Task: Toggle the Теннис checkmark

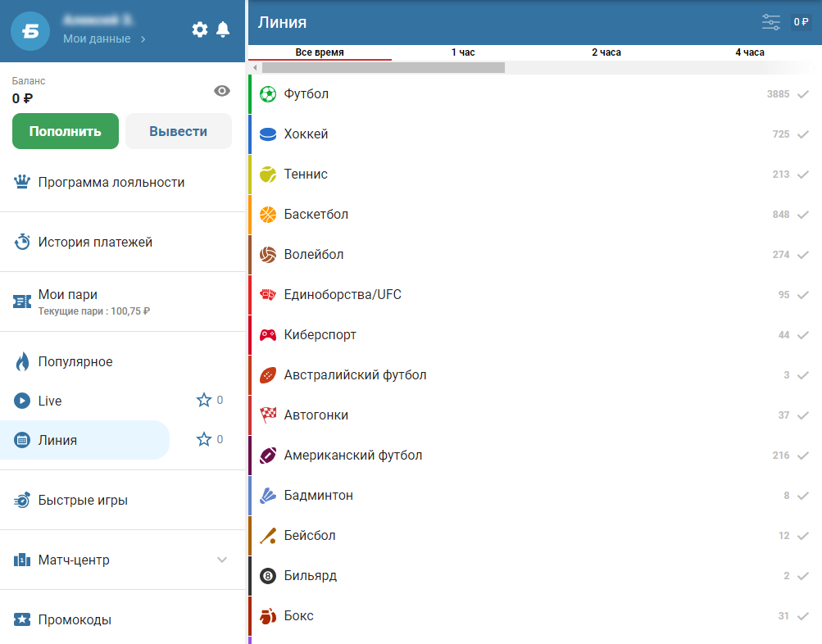Action: (x=802, y=175)
